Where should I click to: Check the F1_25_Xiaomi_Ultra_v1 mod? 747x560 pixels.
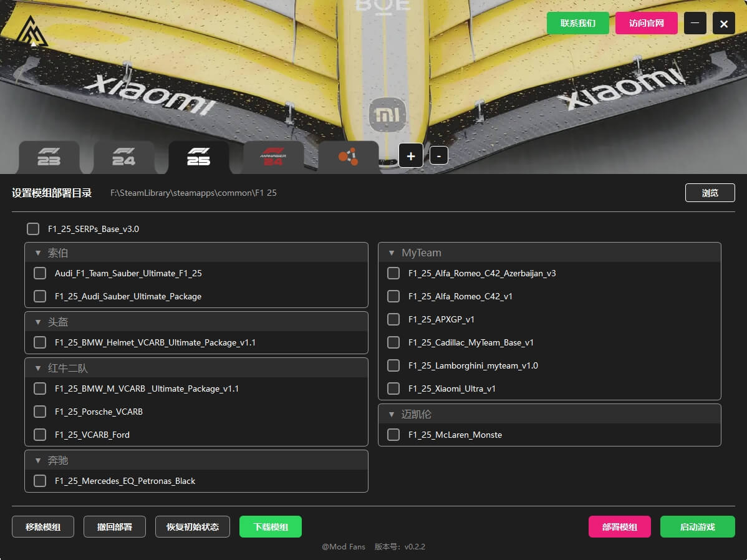pyautogui.click(x=393, y=389)
